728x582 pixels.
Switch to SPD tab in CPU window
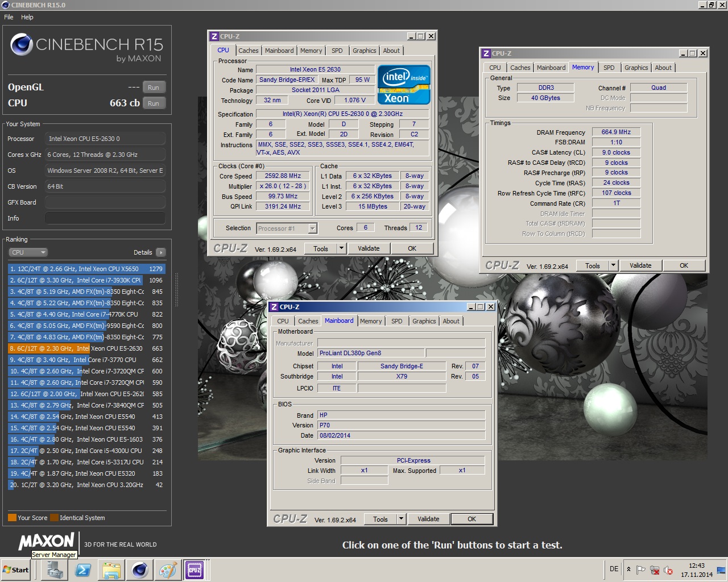pyautogui.click(x=337, y=51)
